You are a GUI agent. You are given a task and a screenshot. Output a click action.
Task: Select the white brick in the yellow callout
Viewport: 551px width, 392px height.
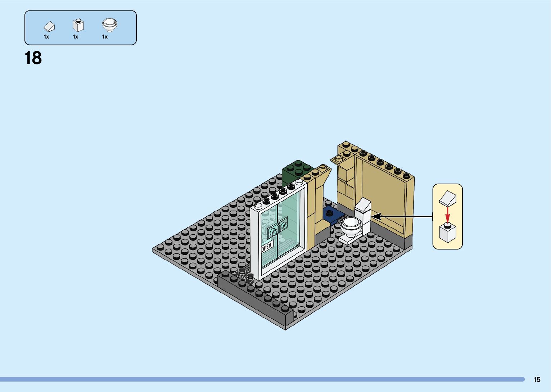tap(447, 233)
